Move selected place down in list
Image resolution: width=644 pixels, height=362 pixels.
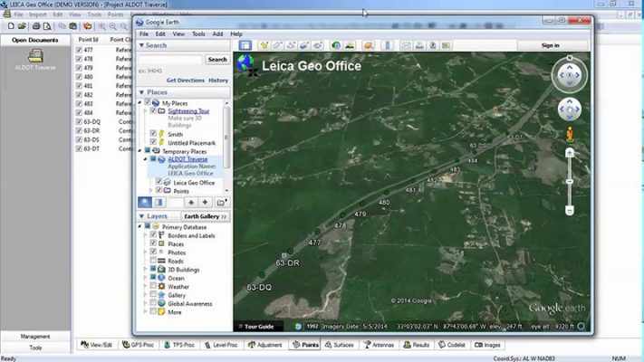(x=205, y=203)
